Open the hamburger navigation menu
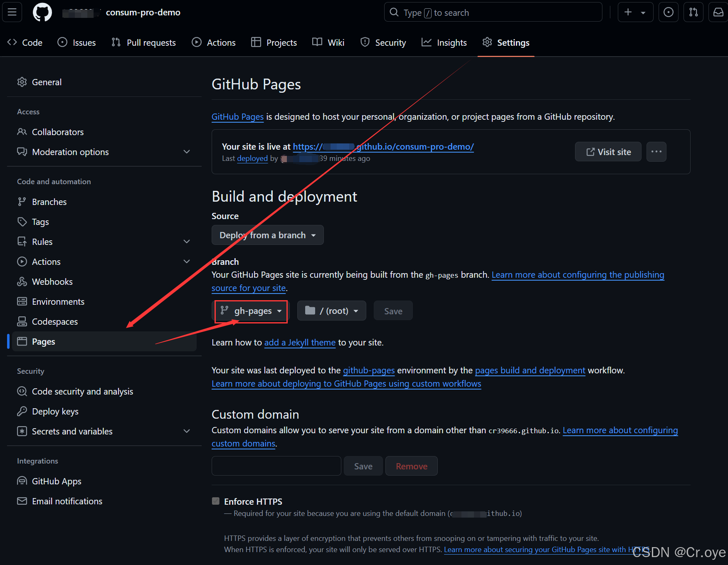Screen dimensions: 728x565 12,12
